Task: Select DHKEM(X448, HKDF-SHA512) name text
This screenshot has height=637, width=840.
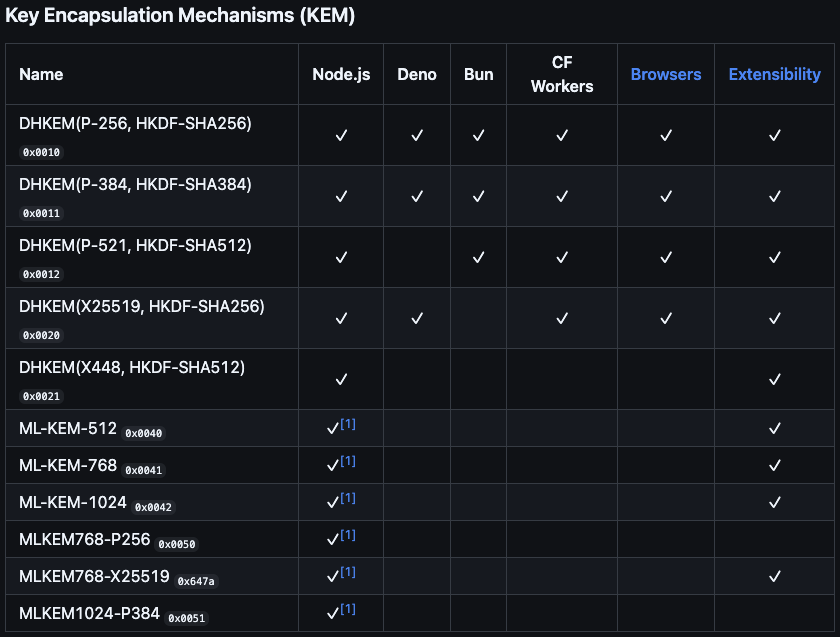Action: pyautogui.click(x=132, y=368)
